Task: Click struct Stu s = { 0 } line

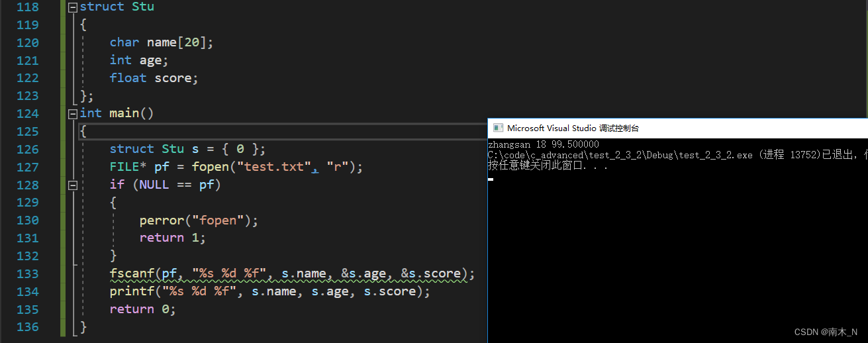Action: pyautogui.click(x=187, y=149)
